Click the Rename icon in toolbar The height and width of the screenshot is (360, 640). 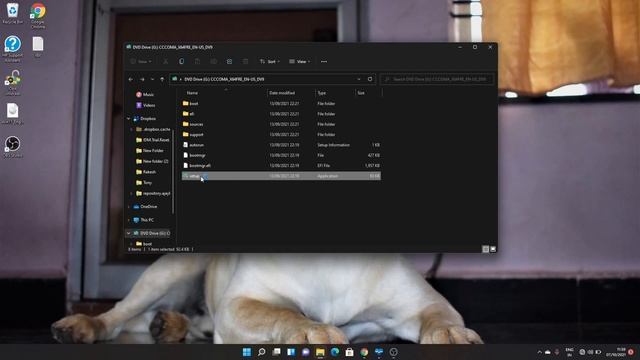[x=213, y=62]
